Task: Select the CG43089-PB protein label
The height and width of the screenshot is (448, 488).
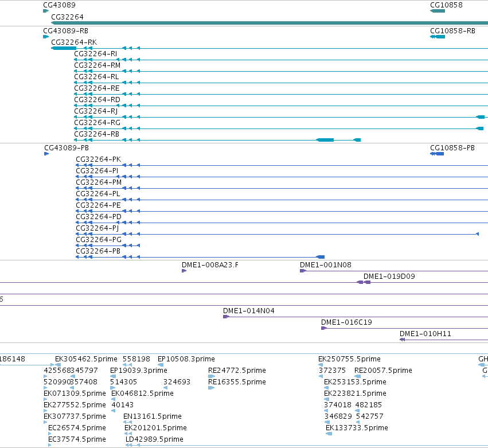Action: (x=67, y=148)
